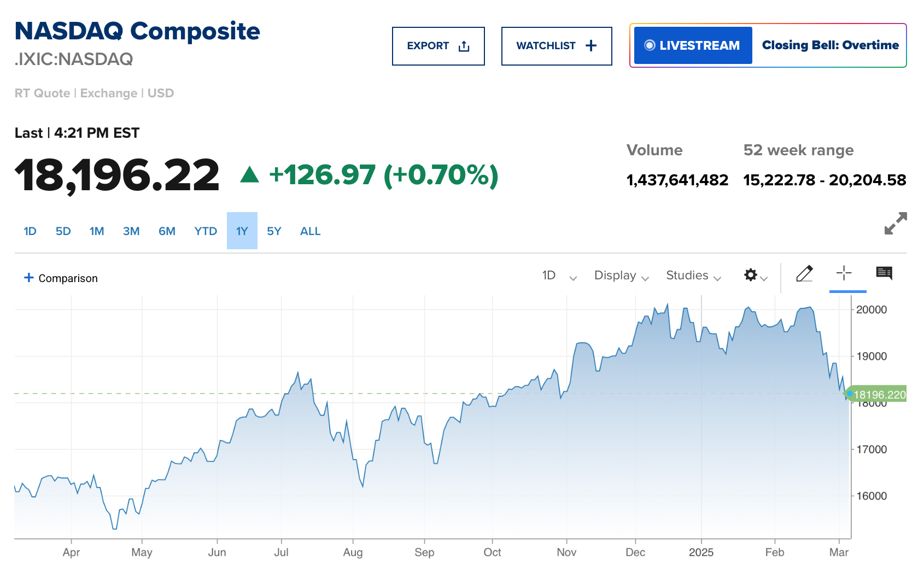Toggle the crosshair tool
The image size is (924, 586).
(x=844, y=273)
